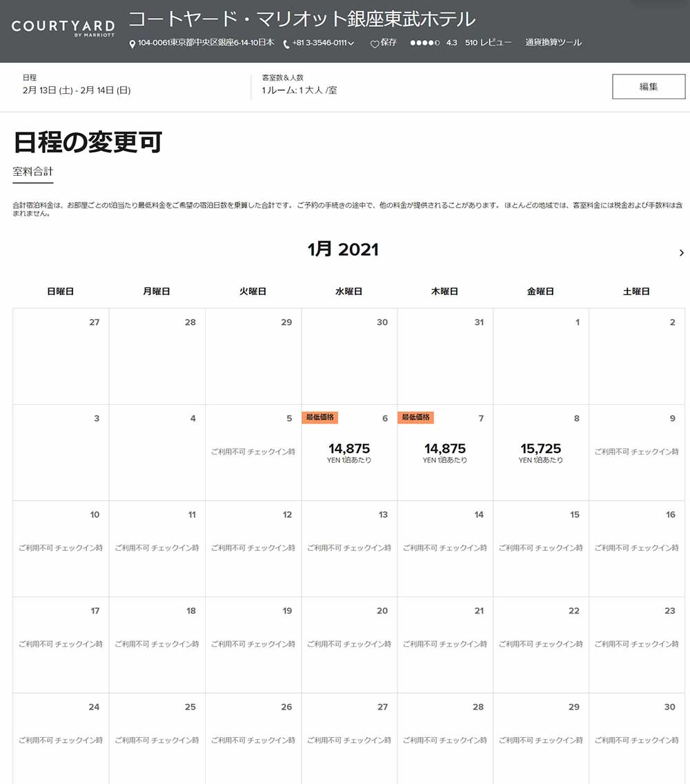Go to next month with arrow

[682, 252]
